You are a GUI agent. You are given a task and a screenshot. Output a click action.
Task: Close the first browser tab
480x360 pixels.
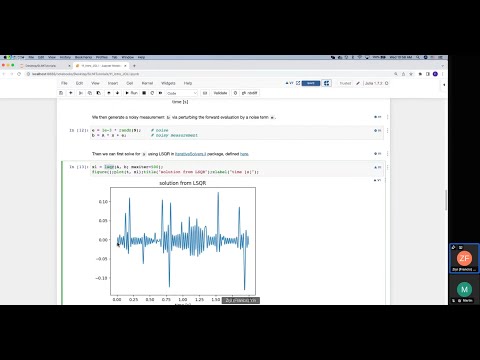[69, 66]
